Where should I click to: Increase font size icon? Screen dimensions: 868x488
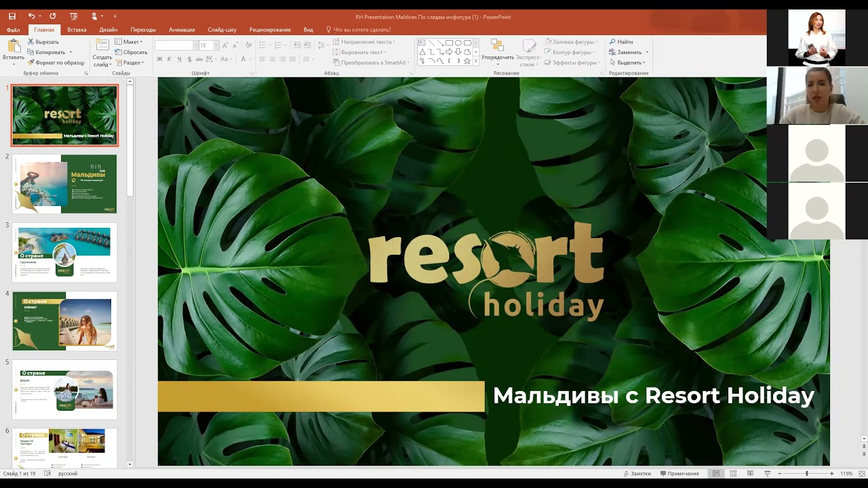pos(226,45)
